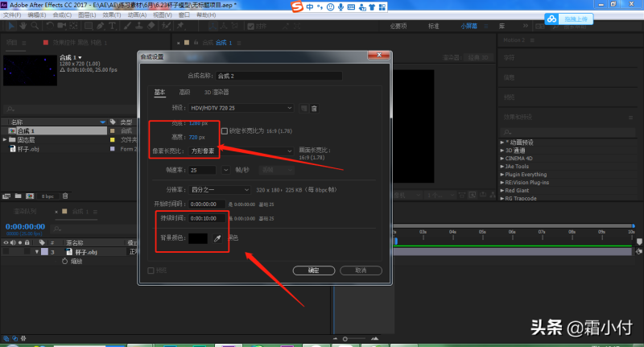
Task: Click the Sogou input method logo
Action: tap(297, 6)
